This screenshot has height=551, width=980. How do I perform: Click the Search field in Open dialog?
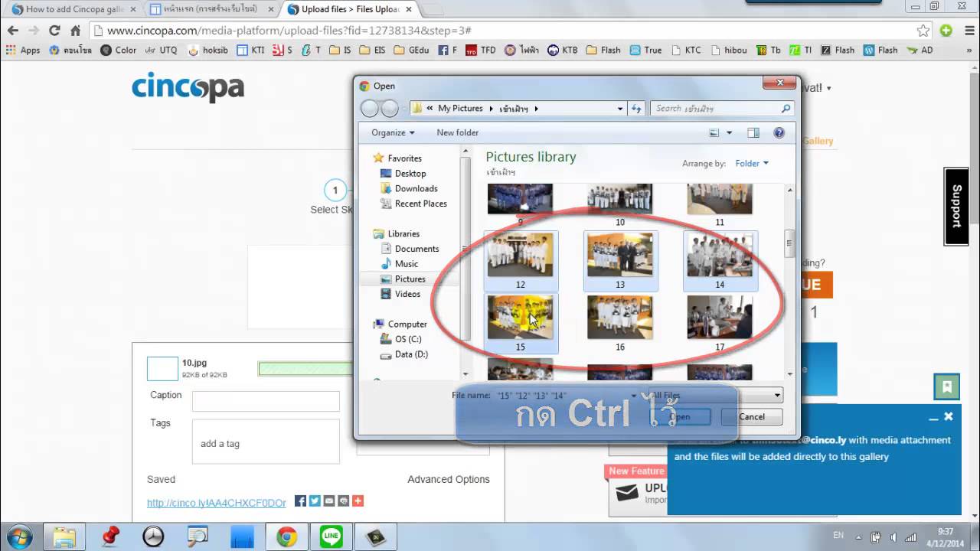[x=722, y=109]
